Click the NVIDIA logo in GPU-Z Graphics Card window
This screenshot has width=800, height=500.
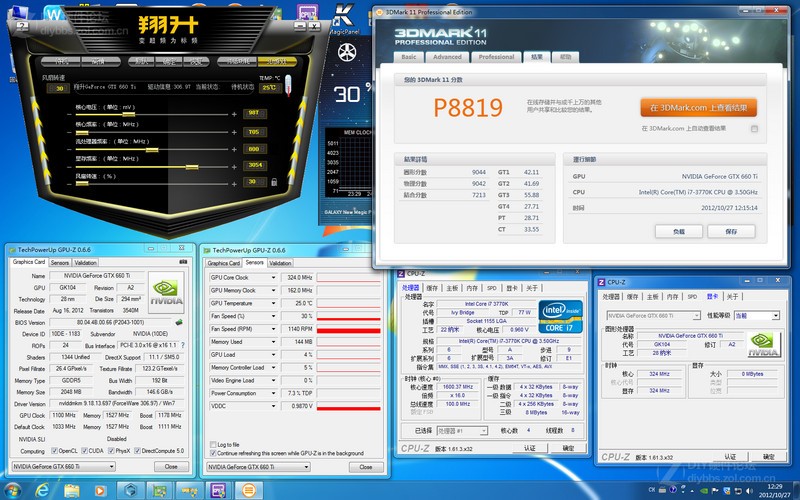click(166, 292)
